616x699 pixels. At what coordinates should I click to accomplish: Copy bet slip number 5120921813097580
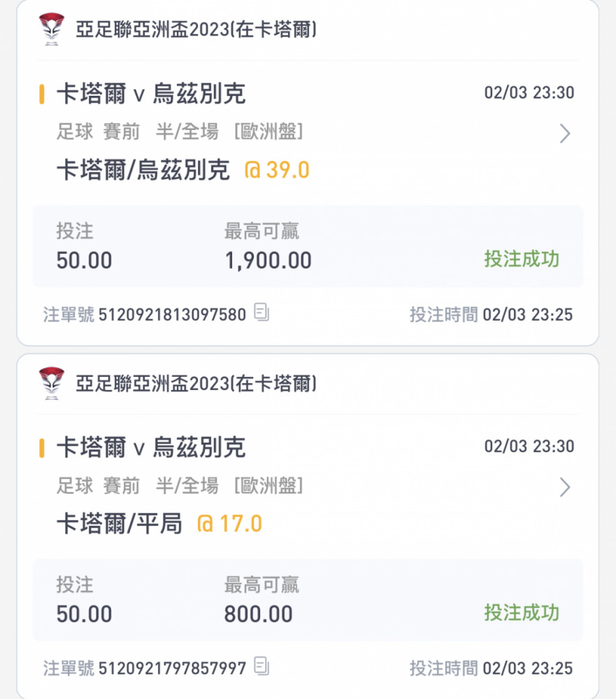pyautogui.click(x=262, y=312)
